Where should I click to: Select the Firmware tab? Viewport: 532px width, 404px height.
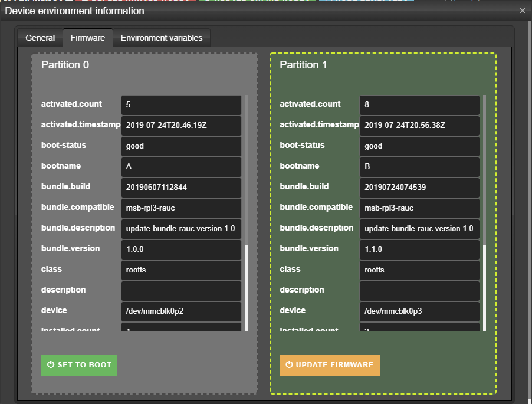[x=87, y=38]
